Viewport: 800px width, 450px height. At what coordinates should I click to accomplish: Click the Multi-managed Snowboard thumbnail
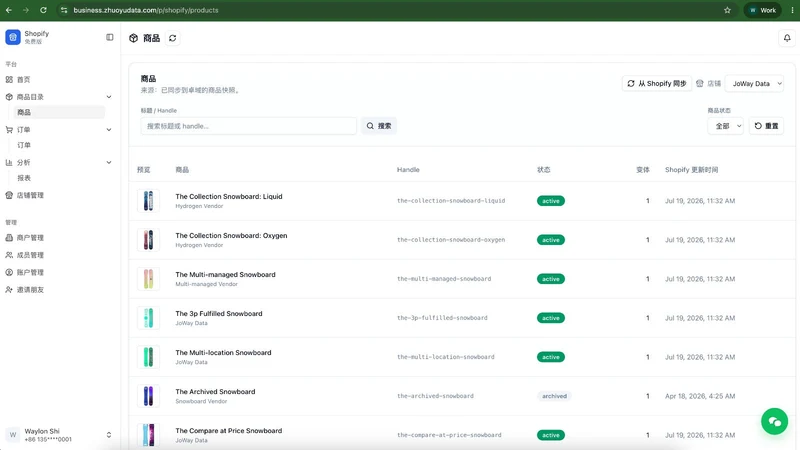[x=148, y=279]
